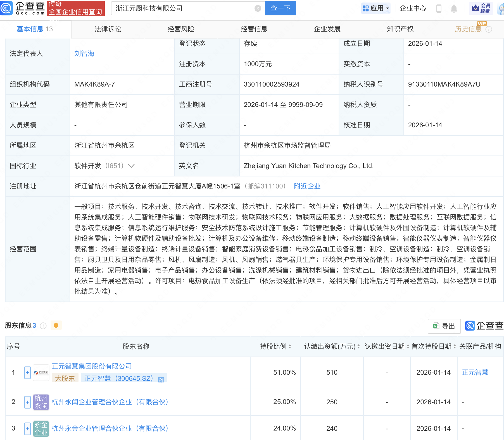Click the clear search input icon

pyautogui.click(x=257, y=8)
